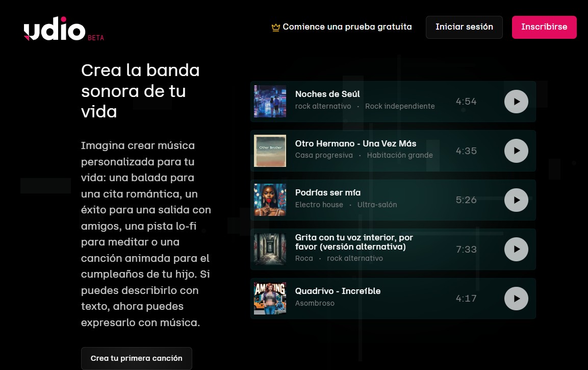This screenshot has height=370, width=588.
Task: Open the Amazing comic cover thumbnail
Action: [x=270, y=299]
